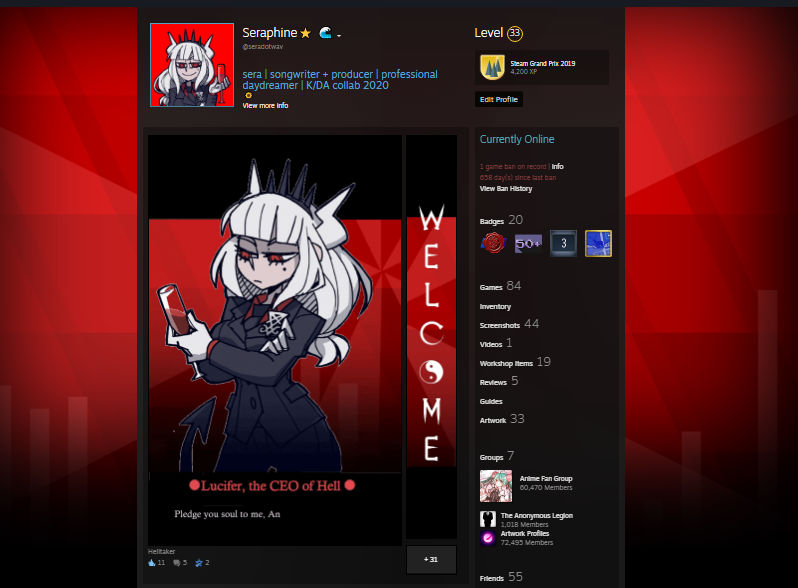Click the 4,200 XP text
The height and width of the screenshot is (588, 798).
[524, 72]
